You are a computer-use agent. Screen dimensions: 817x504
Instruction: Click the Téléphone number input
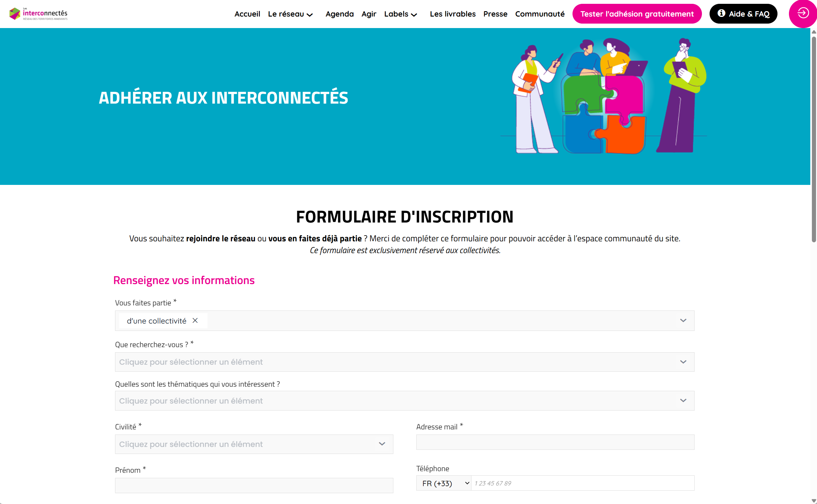pyautogui.click(x=582, y=483)
